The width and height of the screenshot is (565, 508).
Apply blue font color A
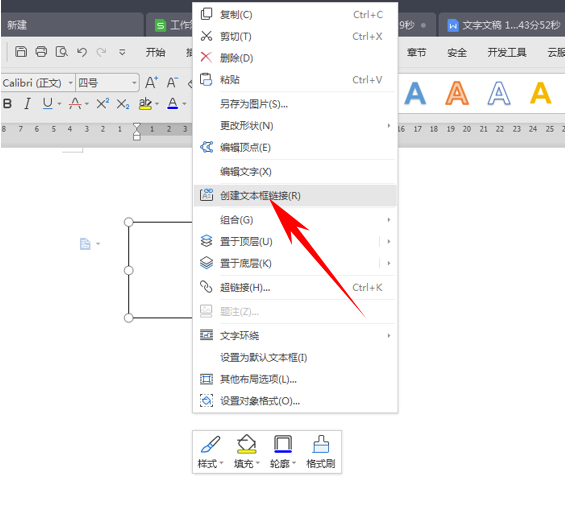pyautogui.click(x=173, y=104)
